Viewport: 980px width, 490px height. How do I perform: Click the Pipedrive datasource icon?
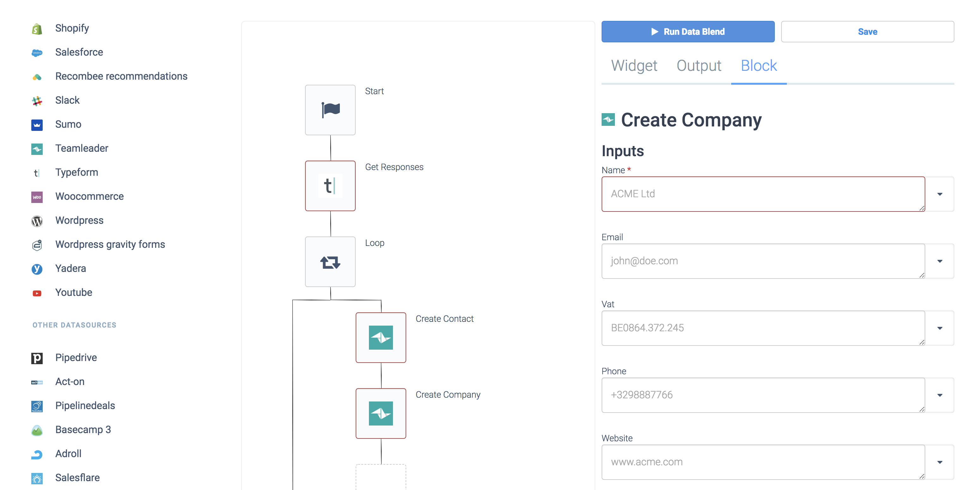pyautogui.click(x=37, y=358)
